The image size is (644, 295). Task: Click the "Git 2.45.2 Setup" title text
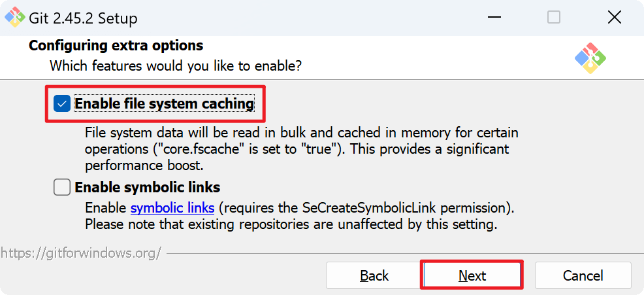point(84,18)
